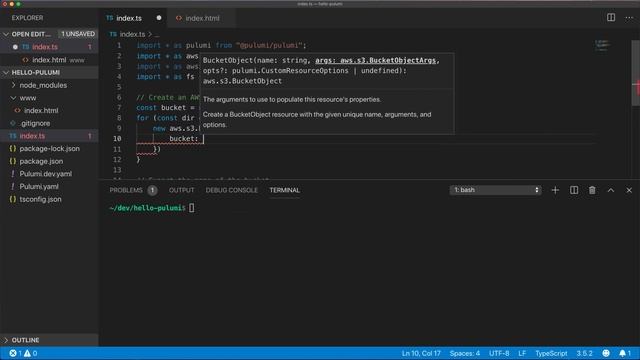Screen dimensions: 640x360
Task: Maximize the panel with up chevron
Action: pos(611,190)
